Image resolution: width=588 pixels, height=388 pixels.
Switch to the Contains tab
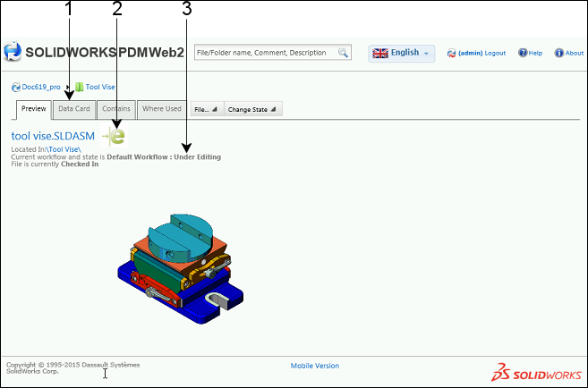point(116,109)
